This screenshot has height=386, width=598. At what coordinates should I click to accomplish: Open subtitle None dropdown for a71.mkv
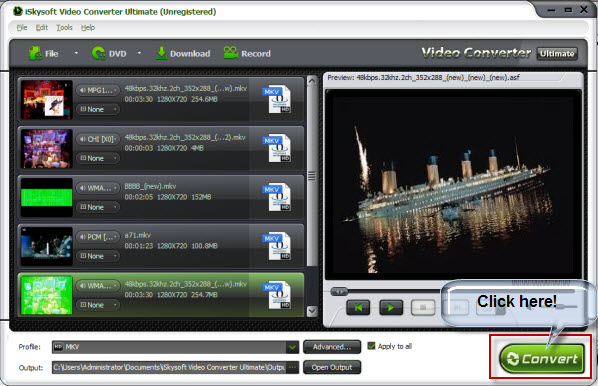click(98, 256)
